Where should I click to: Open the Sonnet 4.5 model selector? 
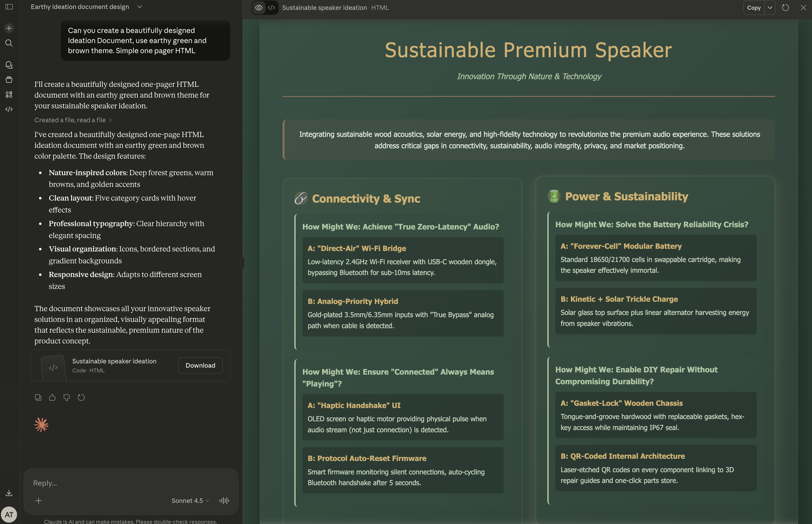(190, 500)
